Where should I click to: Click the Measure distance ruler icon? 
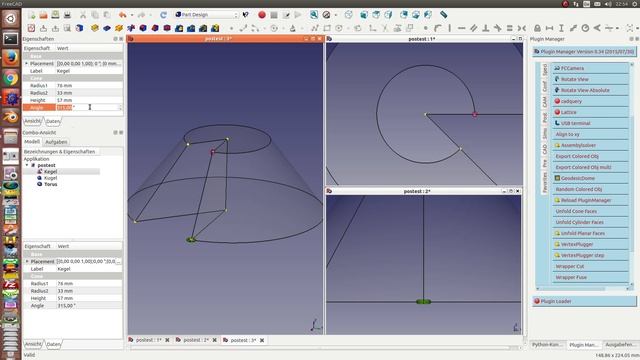tap(444, 15)
